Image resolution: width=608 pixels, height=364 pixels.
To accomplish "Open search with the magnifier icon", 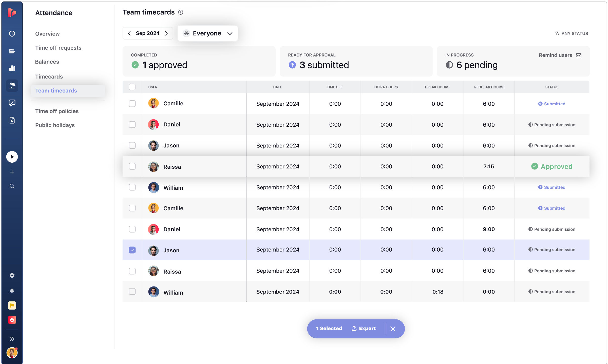I will (x=12, y=186).
